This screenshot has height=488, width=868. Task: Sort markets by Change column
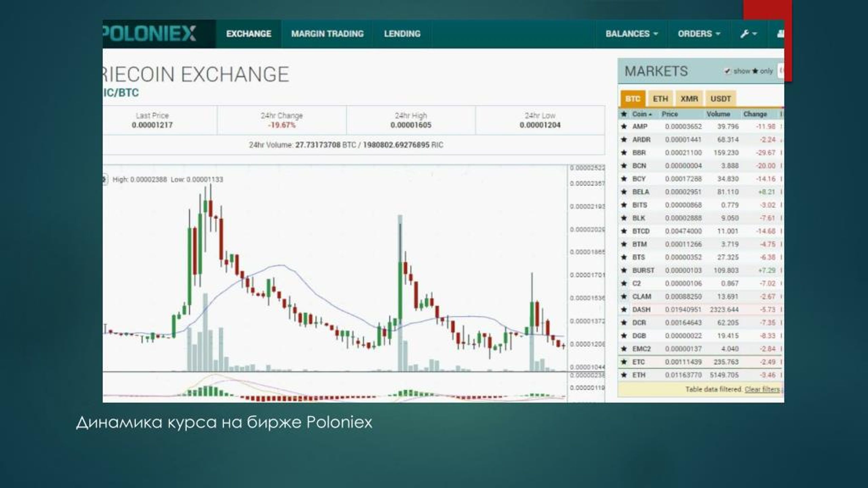755,114
